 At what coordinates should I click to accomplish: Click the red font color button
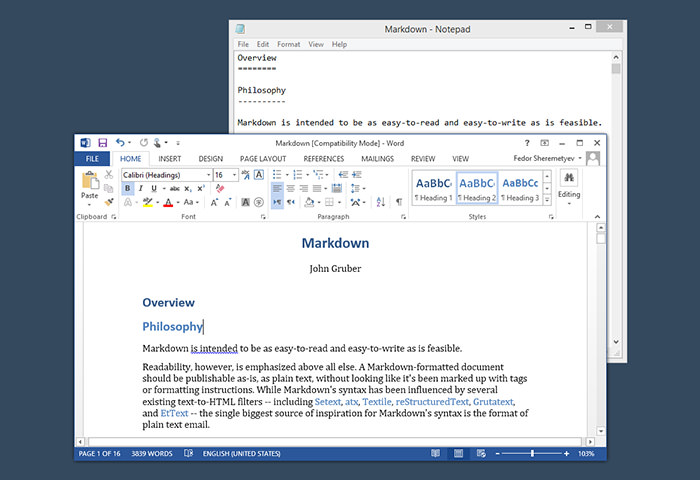click(x=168, y=203)
